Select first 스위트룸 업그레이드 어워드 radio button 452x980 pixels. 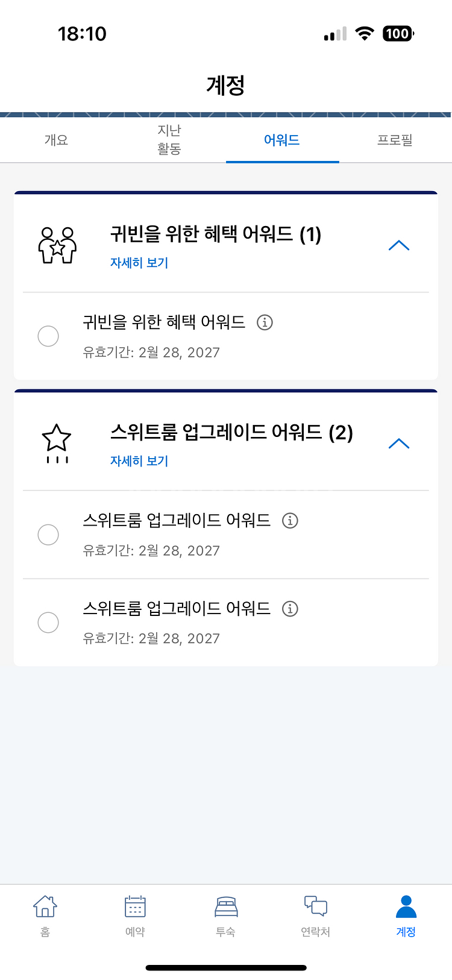tap(48, 534)
